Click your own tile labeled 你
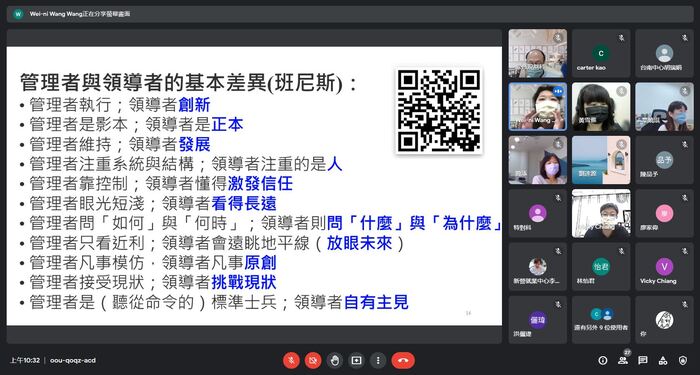Image resolution: width=700 pixels, height=375 pixels. tap(664, 320)
